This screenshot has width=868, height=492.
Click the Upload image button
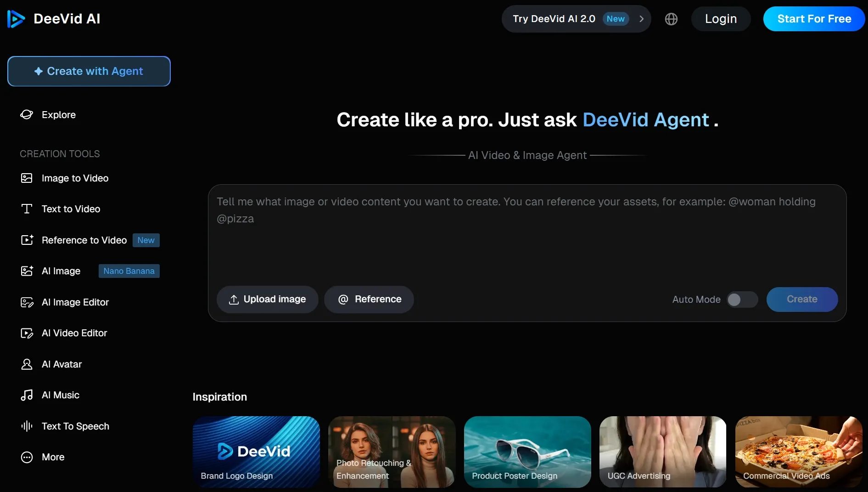pos(268,300)
